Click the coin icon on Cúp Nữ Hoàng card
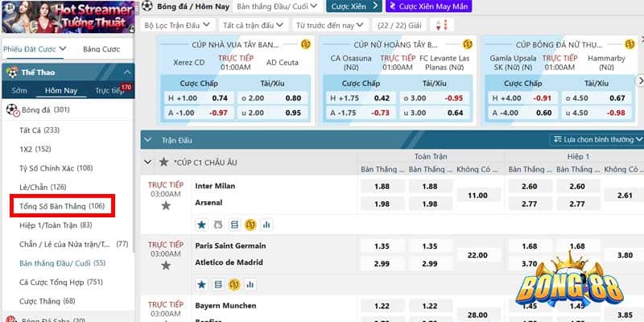 (468, 44)
